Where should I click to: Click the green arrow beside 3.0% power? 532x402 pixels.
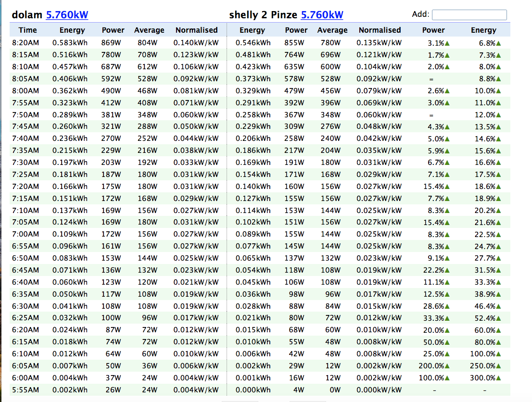click(x=447, y=103)
